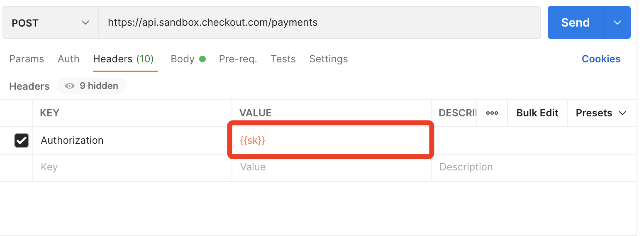Click the empty Key input field
Screen dimensions: 644x236
pos(132,167)
